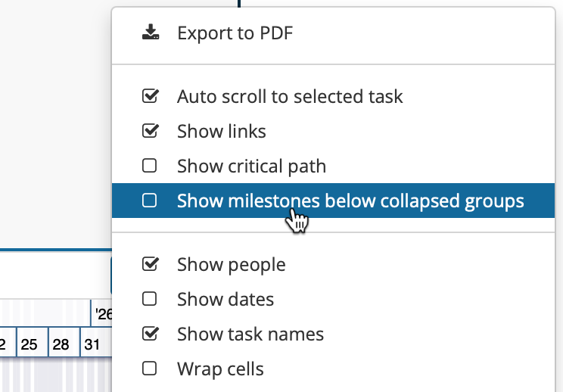The height and width of the screenshot is (392, 563).
Task: Select Export to PDF menu entry
Action: pos(235,33)
